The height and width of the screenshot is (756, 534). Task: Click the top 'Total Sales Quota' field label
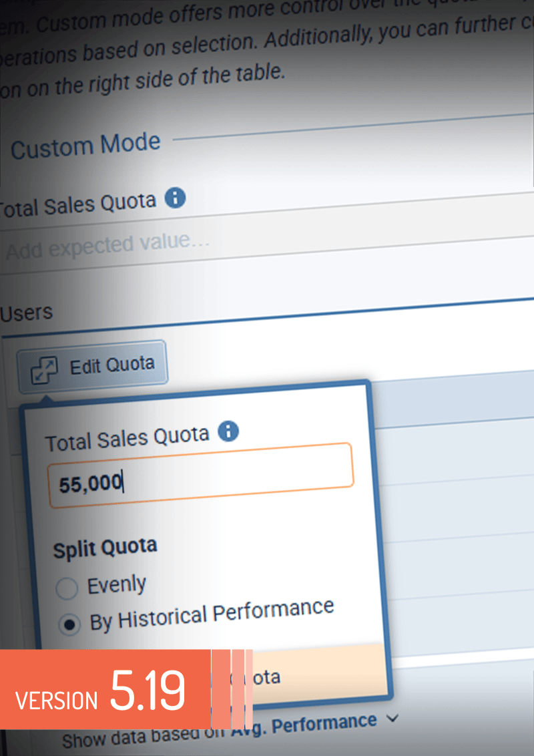[x=79, y=204]
